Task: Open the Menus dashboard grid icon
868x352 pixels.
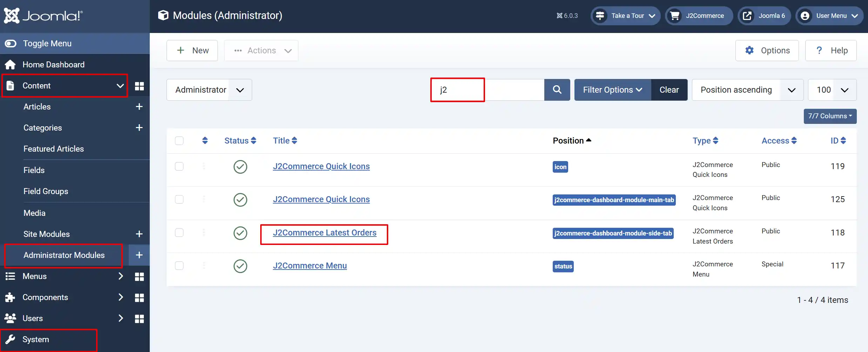Action: click(x=139, y=277)
